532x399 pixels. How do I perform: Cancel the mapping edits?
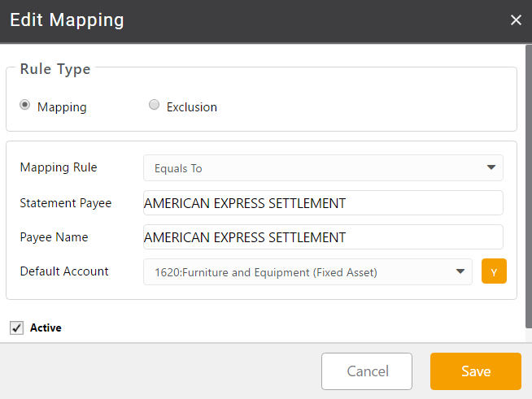[367, 371]
